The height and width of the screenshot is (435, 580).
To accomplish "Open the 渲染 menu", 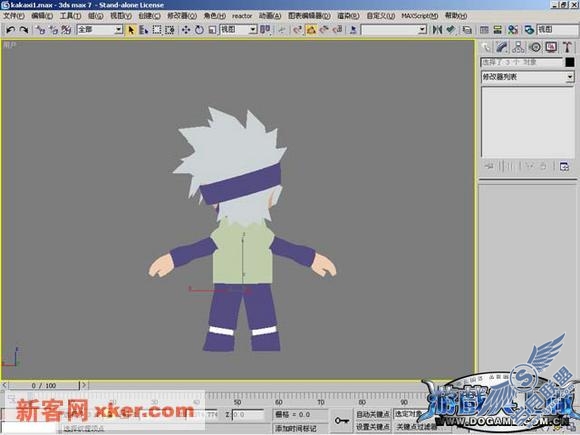I will tap(348, 16).
